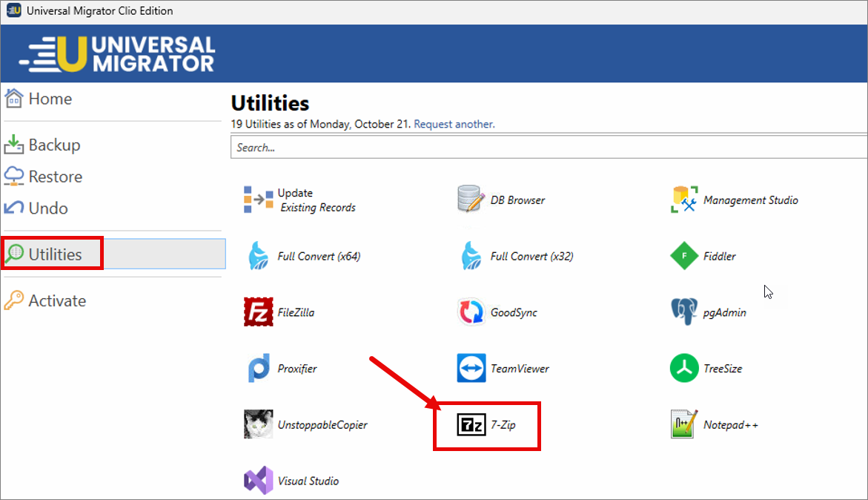868x500 pixels.
Task: Click the pgAdmin elephant icon
Action: click(684, 312)
